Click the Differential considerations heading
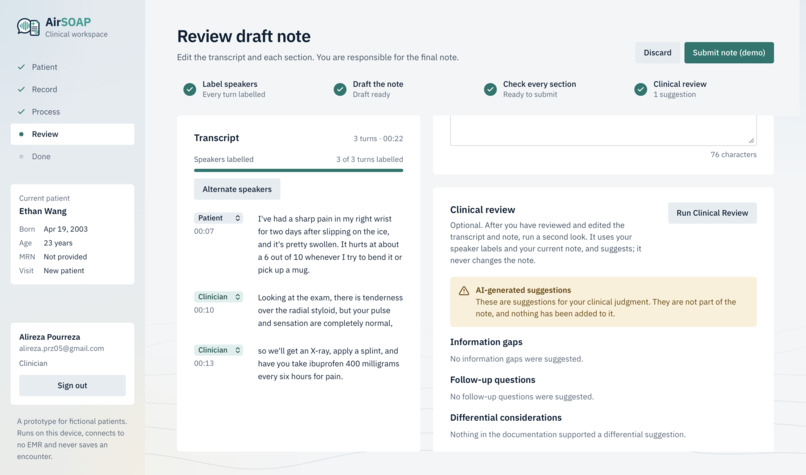The height and width of the screenshot is (475, 806). click(x=506, y=417)
